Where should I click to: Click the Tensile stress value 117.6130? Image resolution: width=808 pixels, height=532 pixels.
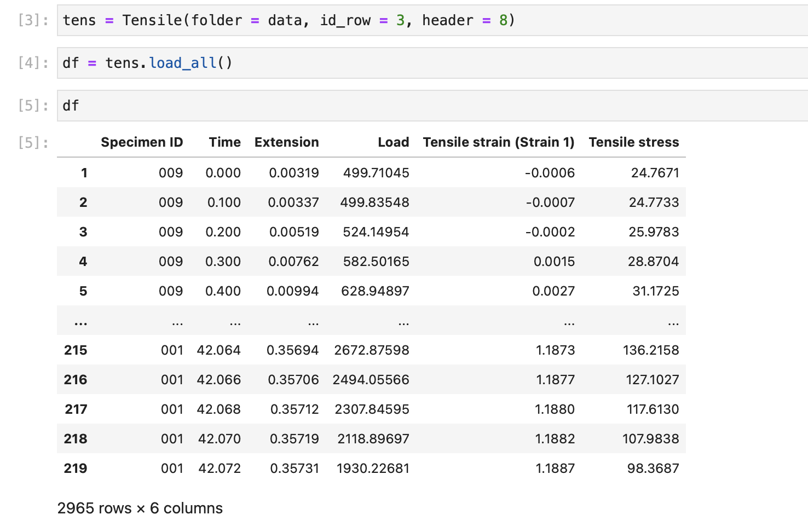[653, 409]
